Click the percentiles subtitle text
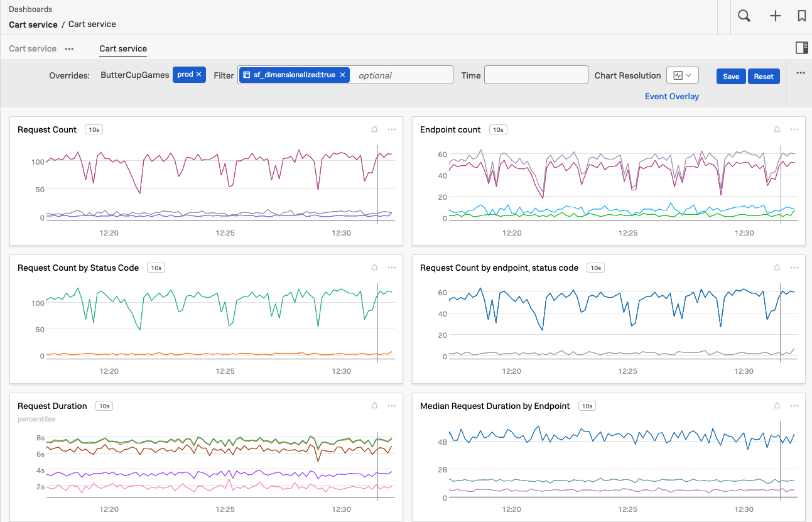Screen dimensions: 812x522 tap(36, 419)
